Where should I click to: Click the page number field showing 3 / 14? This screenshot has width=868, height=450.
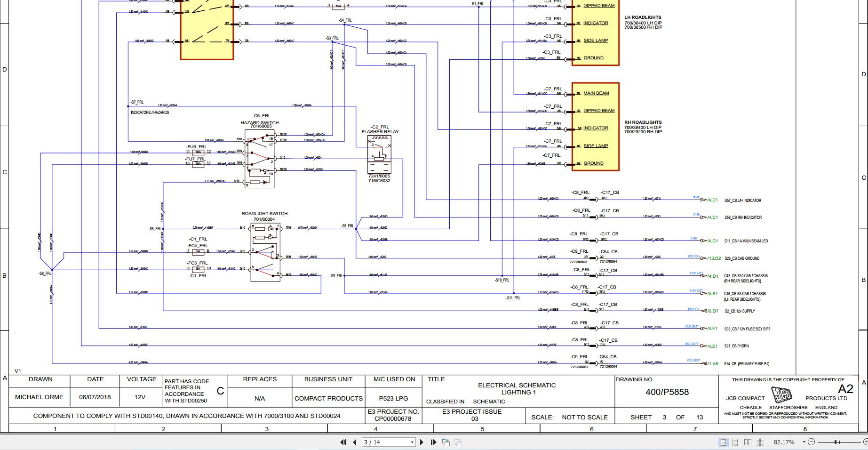(x=376, y=442)
